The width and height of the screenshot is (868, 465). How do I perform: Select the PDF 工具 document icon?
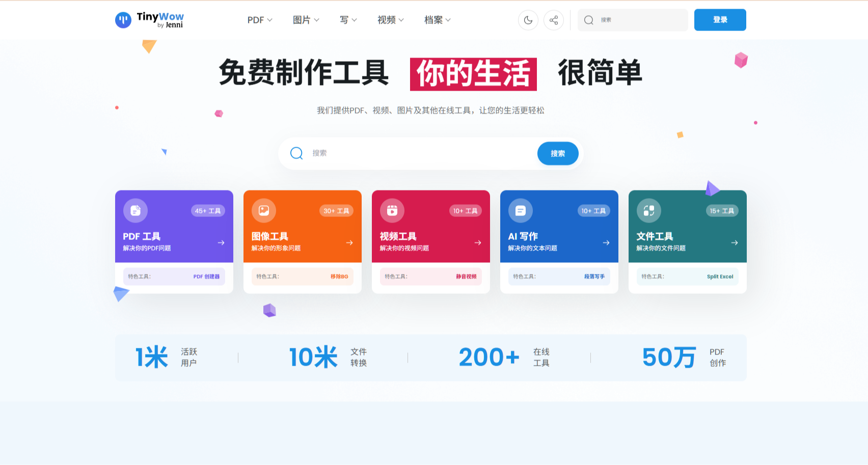135,210
